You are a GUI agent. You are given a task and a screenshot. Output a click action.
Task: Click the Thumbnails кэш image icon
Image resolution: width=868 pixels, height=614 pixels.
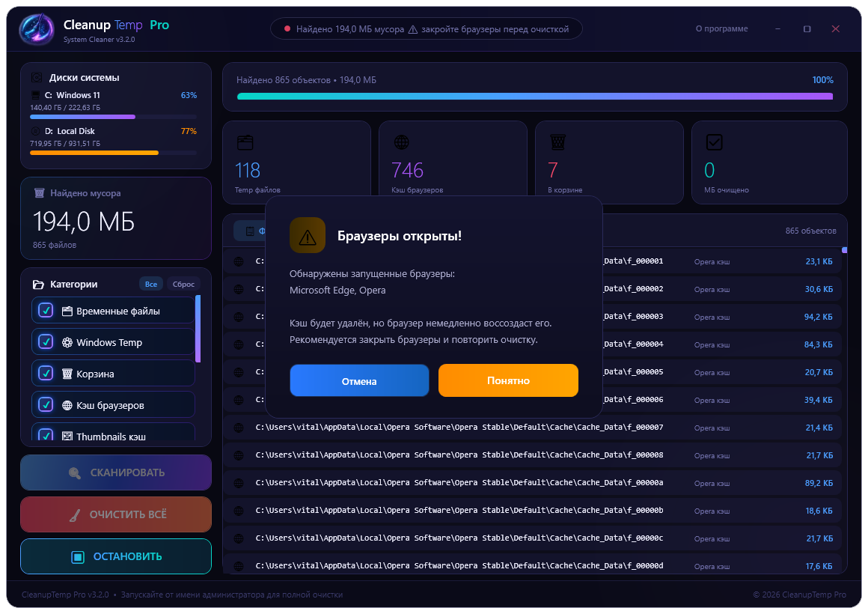tap(67, 437)
